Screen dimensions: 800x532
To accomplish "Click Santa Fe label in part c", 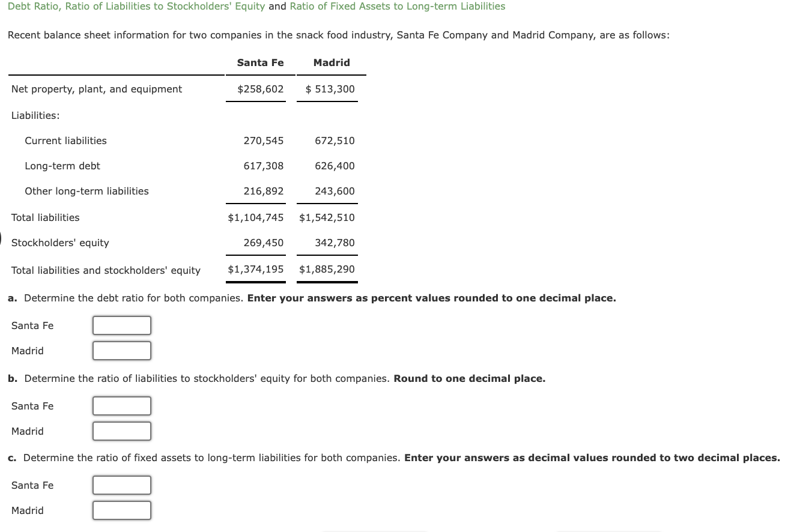I will coord(32,485).
